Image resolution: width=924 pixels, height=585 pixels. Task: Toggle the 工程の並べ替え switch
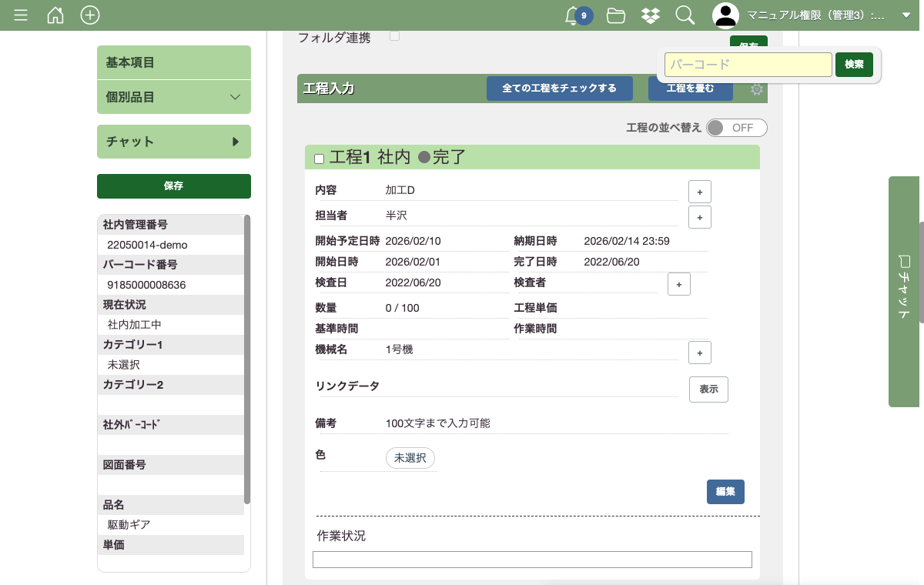click(x=736, y=128)
